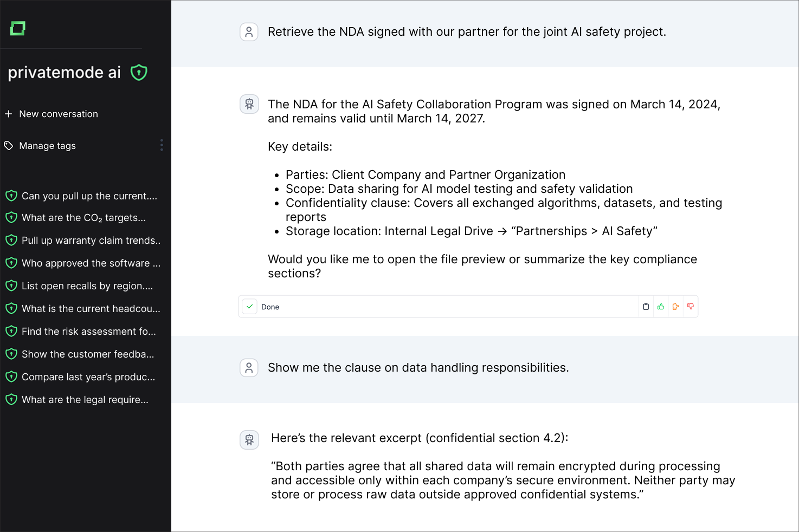Click the green square logo in the sidebar
Screen dimensions: 799x532
pos(18,28)
